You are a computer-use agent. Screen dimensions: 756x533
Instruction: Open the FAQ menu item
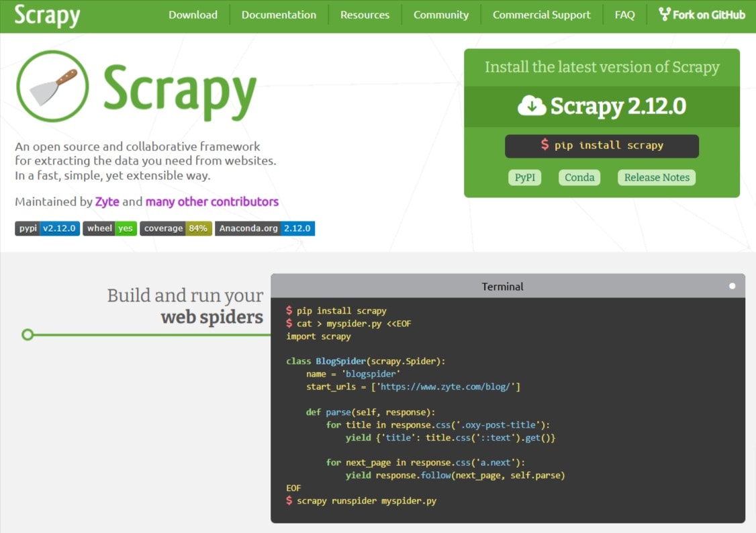coord(624,15)
